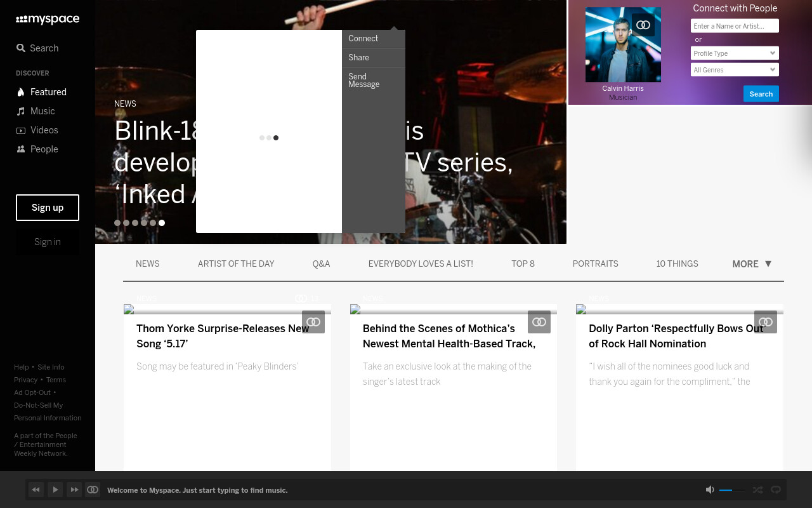Image resolution: width=812 pixels, height=508 pixels.
Task: Expand the MORE categories dropdown
Action: pyautogui.click(x=752, y=264)
